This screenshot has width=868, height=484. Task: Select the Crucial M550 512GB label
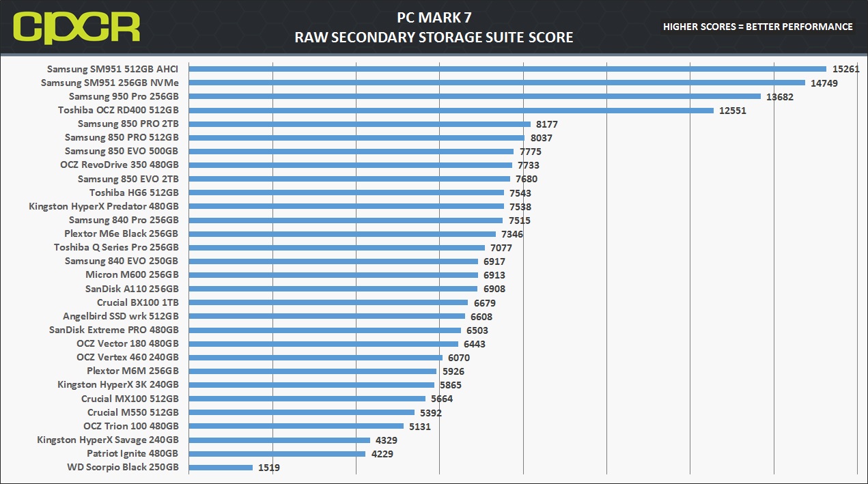[133, 412]
